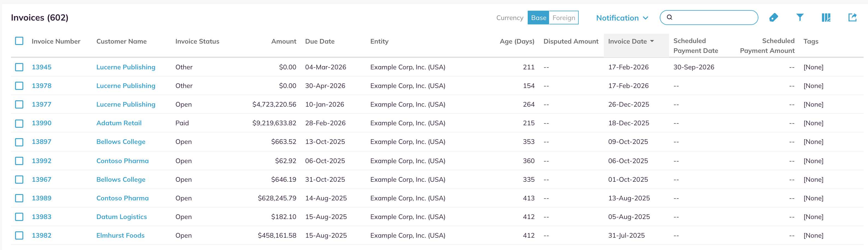This screenshot has height=250, width=868.
Task: Click the amount $9,219,633.82
Action: tap(274, 123)
